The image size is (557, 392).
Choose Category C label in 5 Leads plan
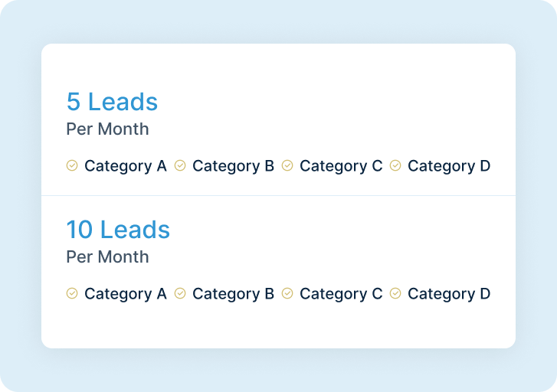(341, 166)
